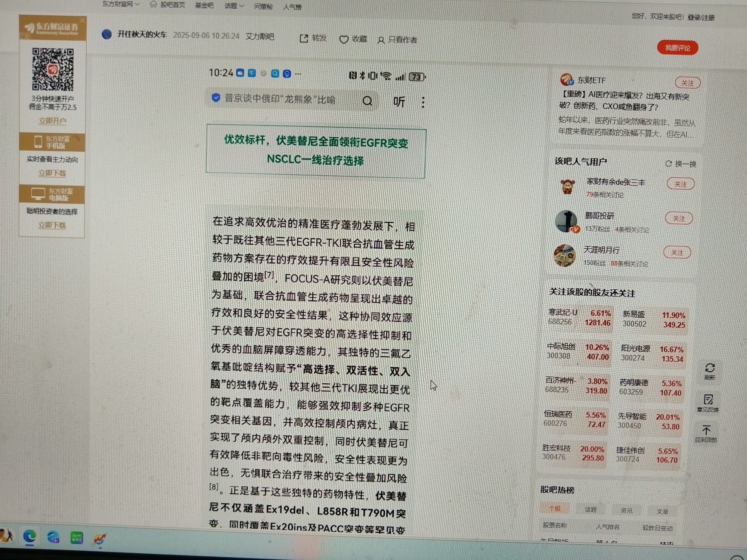Click the 回到顶部 back-to-top icon
This screenshot has width=747, height=560.
(x=706, y=430)
